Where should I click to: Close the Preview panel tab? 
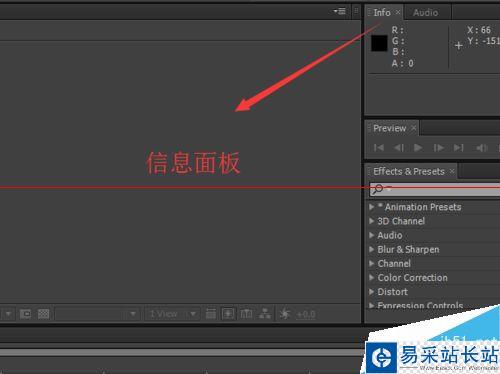413,128
